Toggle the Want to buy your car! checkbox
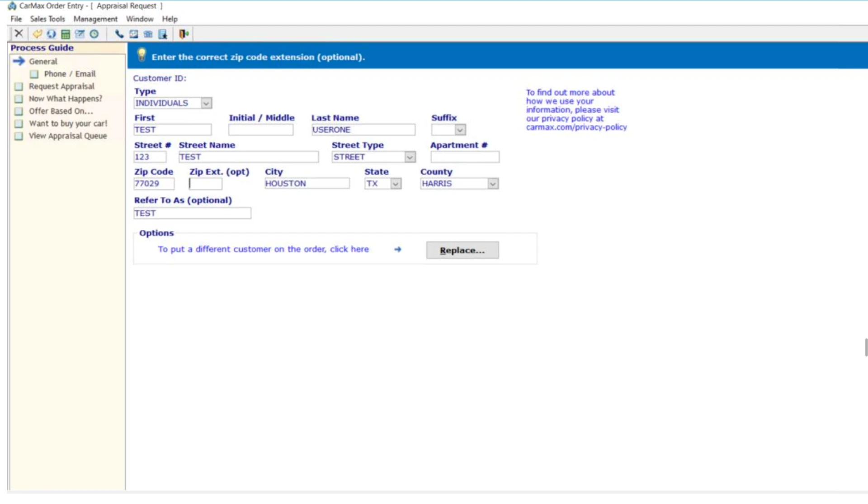 pos(19,124)
